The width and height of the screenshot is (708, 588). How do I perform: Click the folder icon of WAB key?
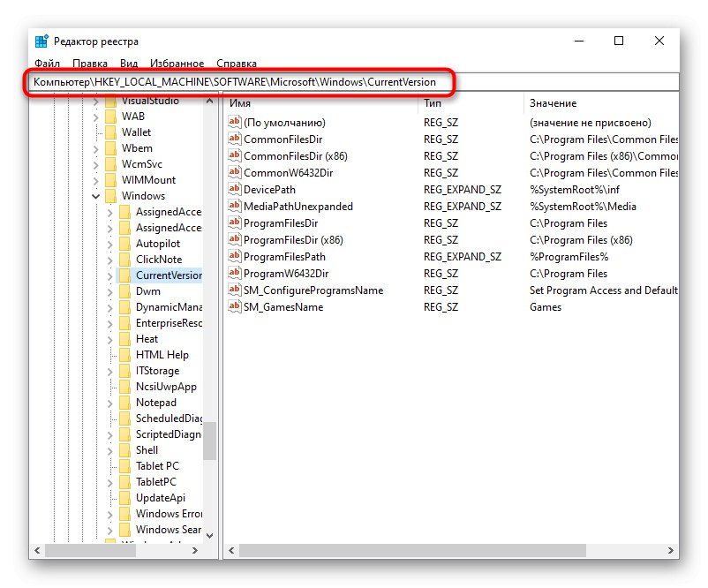pos(110,117)
